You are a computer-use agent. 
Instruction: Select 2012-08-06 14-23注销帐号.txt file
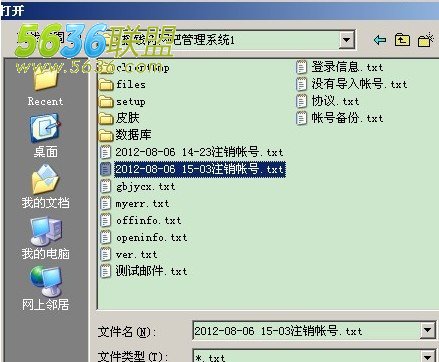click(x=192, y=152)
